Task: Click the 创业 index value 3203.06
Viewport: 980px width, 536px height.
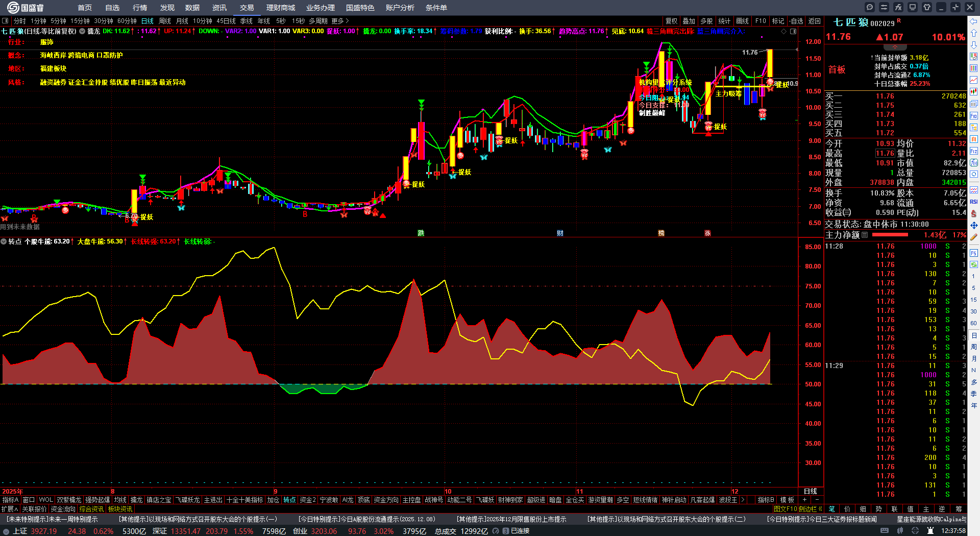Action: [324, 531]
